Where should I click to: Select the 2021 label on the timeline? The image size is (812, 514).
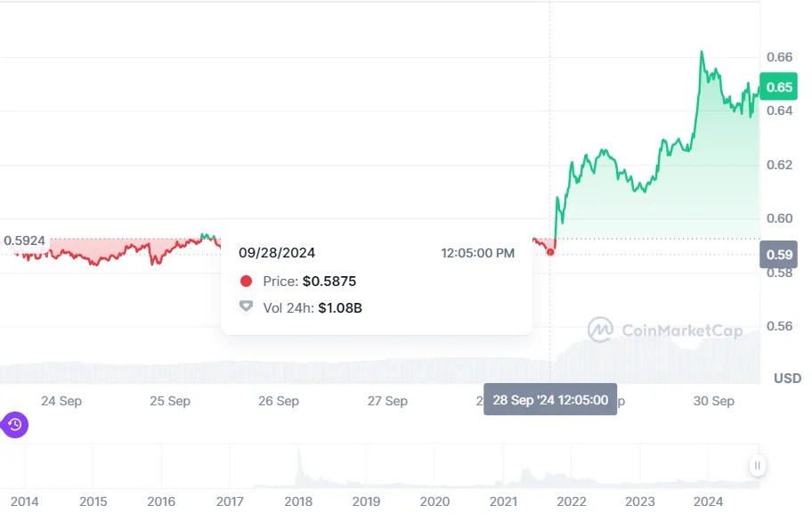coord(506,502)
